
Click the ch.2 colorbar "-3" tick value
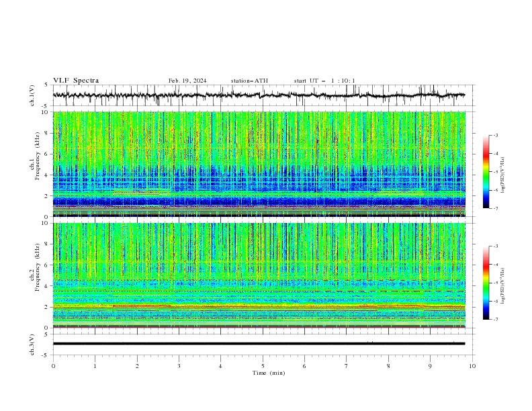495,246
